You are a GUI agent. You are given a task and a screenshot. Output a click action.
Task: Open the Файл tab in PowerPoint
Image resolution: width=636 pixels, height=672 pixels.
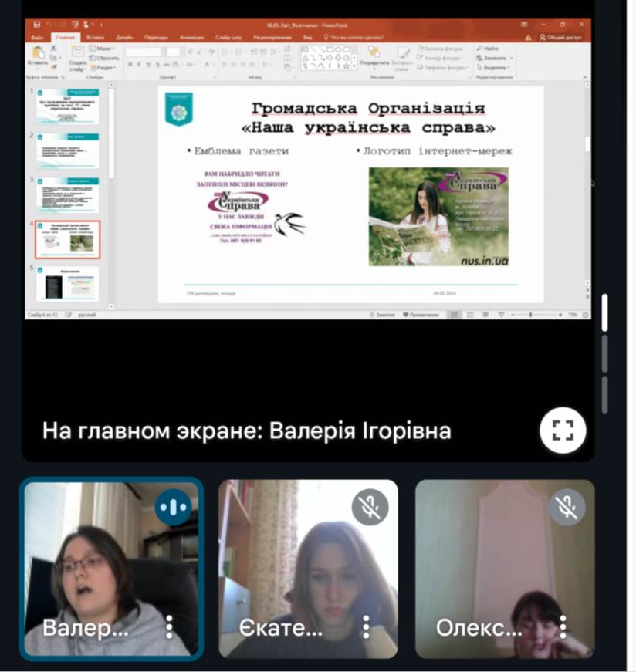[37, 38]
